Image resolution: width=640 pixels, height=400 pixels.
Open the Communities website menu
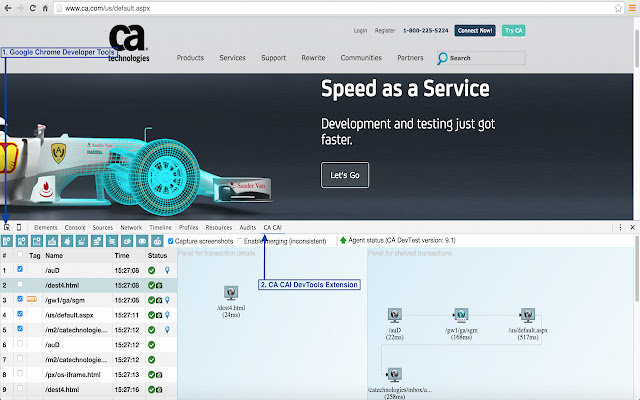tap(361, 58)
